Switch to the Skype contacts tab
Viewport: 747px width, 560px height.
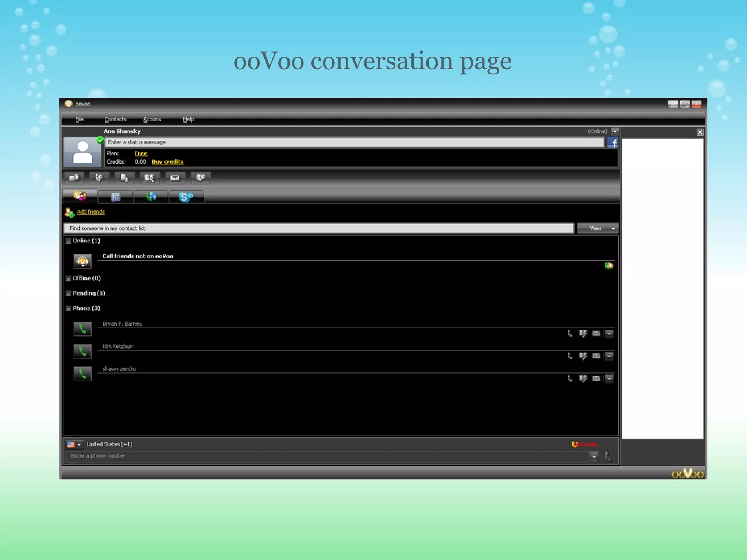click(186, 197)
